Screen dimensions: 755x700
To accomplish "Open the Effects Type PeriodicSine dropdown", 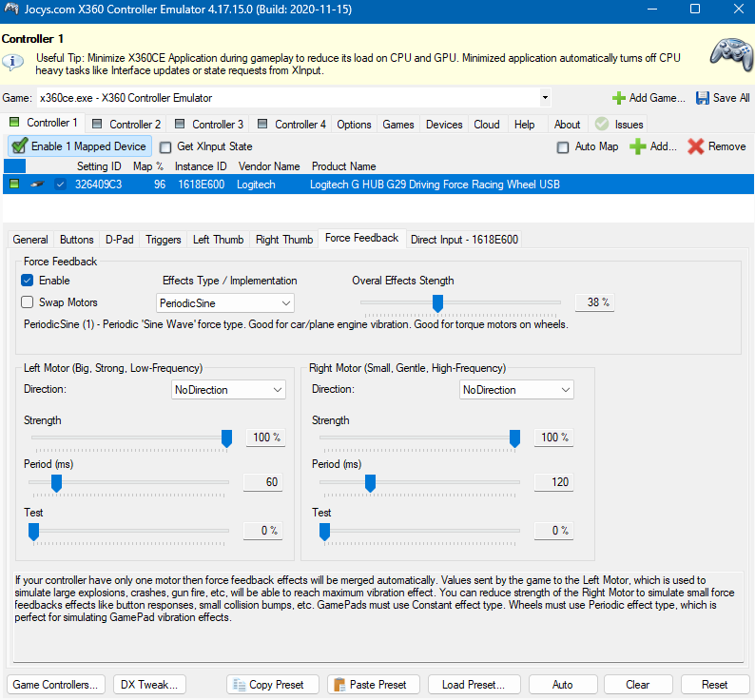I will (x=225, y=302).
